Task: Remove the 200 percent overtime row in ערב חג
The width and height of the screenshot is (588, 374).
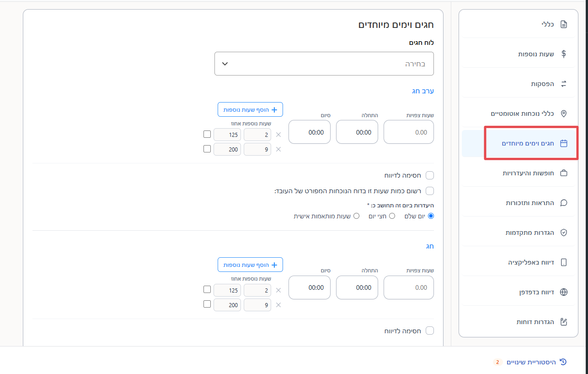Action: 278,149
